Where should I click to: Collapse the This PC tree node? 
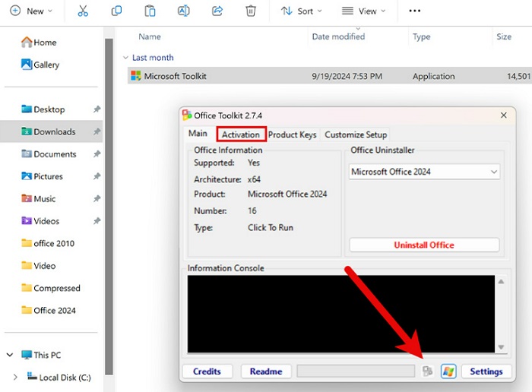[x=10, y=355]
